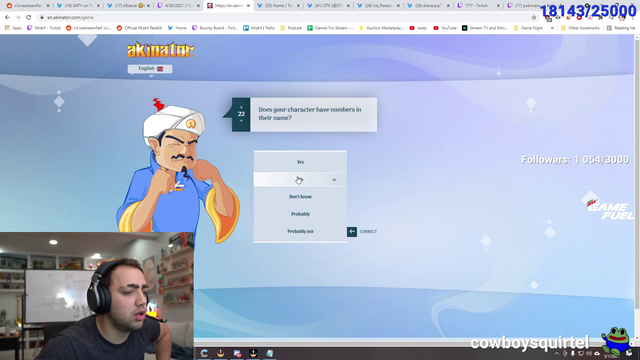
Task: Switch to the Alliance Twitter tab
Action: point(127,6)
